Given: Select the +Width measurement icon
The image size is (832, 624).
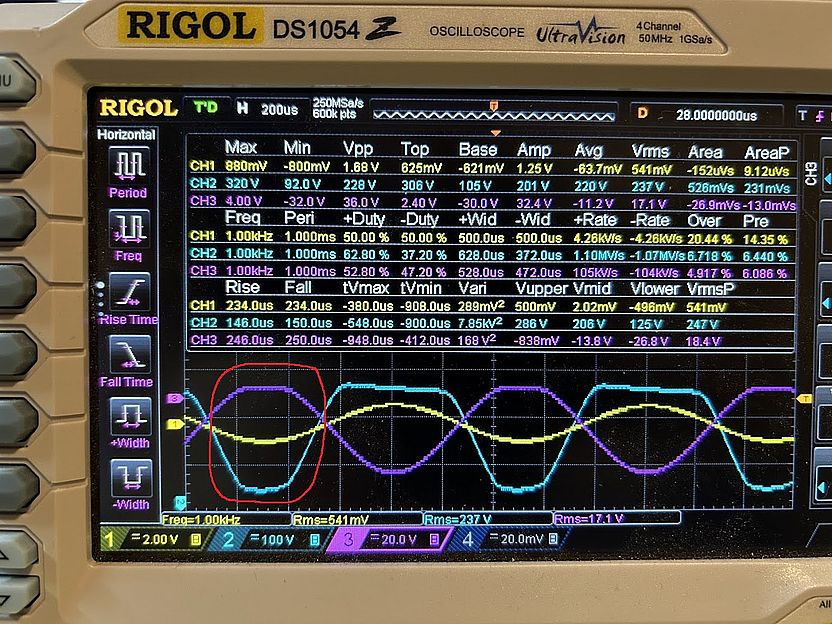Looking at the screenshot, I should [130, 416].
